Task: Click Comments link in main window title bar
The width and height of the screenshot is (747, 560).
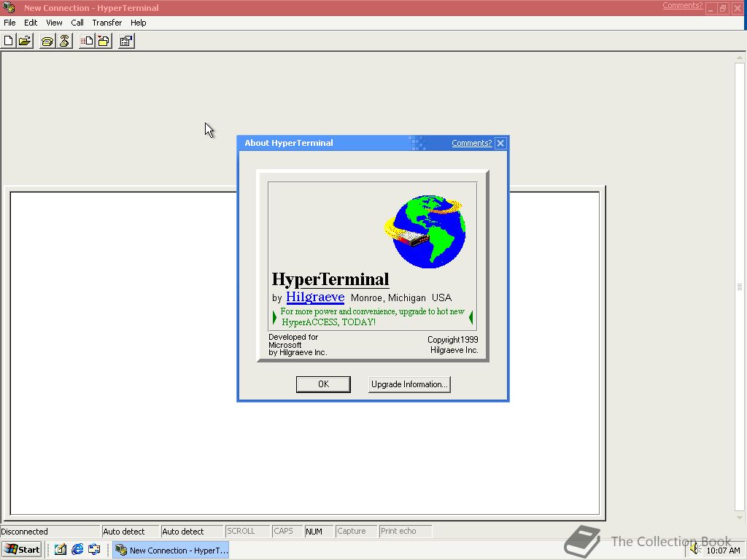Action: pyautogui.click(x=682, y=5)
